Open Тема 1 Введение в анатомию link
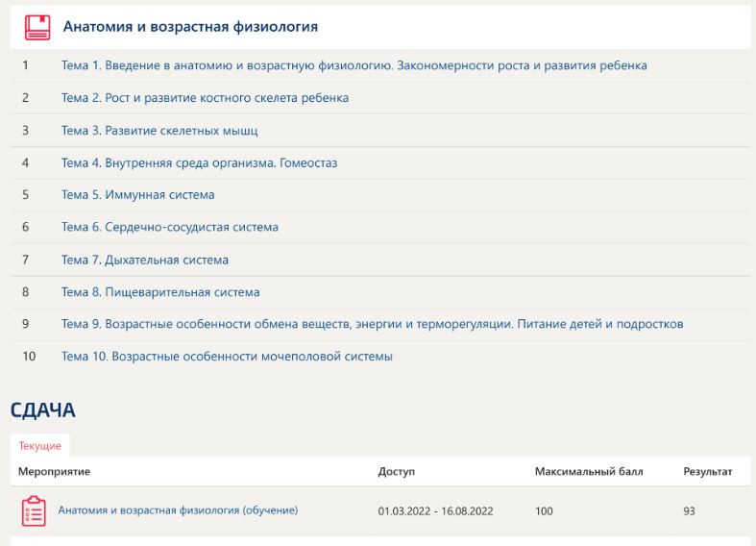The width and height of the screenshot is (756, 546). pyautogui.click(x=354, y=65)
